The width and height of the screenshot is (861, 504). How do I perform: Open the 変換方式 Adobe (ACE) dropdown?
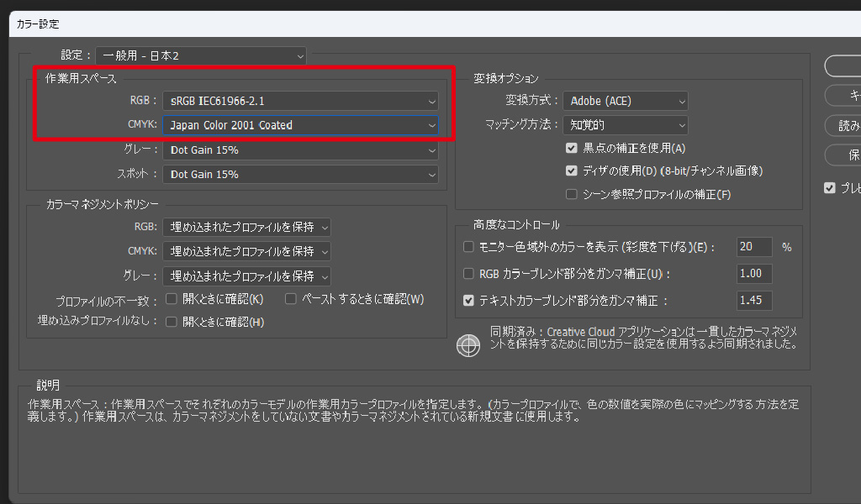[x=626, y=101]
